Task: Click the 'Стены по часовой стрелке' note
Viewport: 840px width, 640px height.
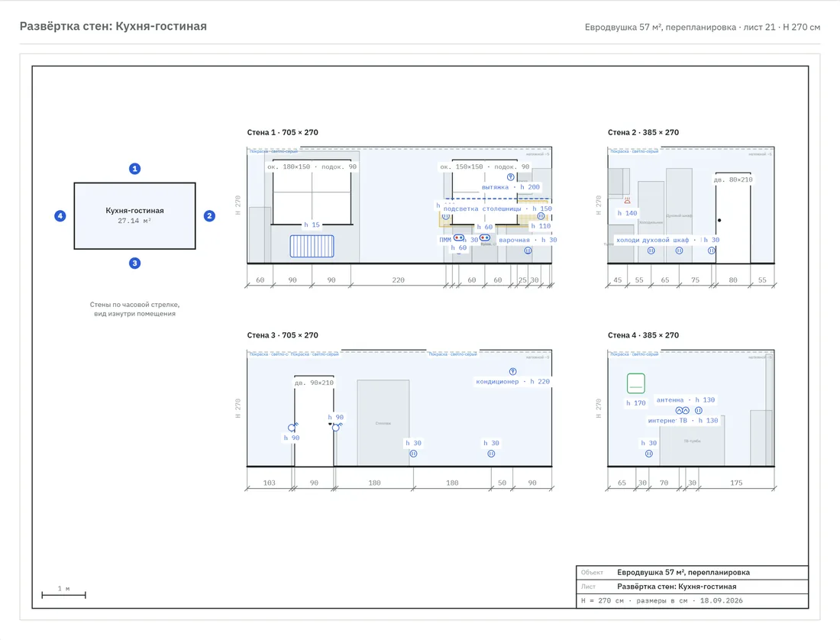Action: [134, 305]
